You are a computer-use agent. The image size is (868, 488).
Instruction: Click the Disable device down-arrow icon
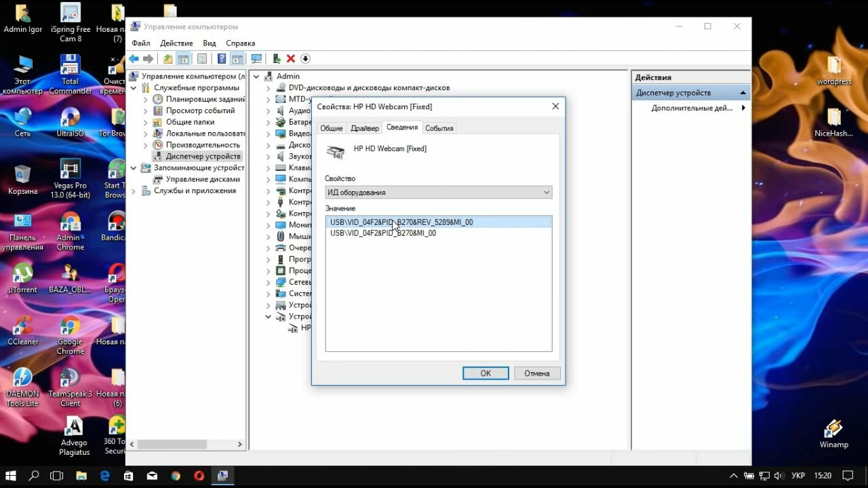coord(305,59)
